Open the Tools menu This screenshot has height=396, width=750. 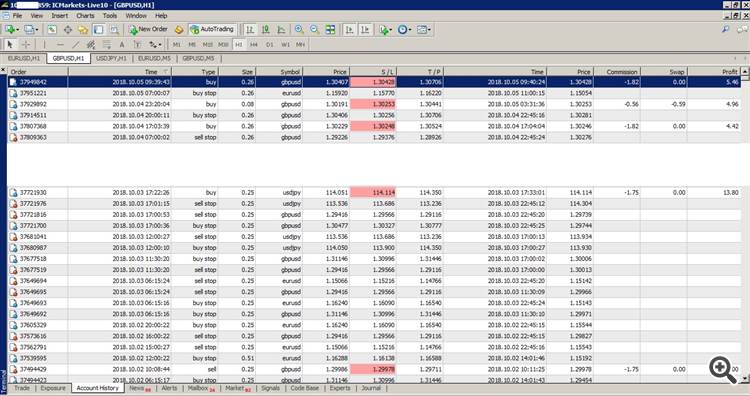pyautogui.click(x=110, y=15)
